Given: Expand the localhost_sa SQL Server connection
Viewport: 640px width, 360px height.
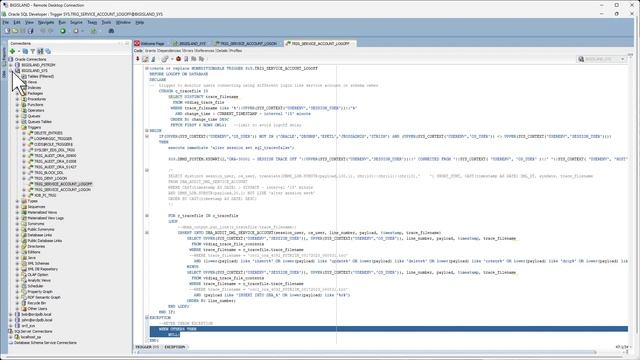Looking at the screenshot, I should click(11, 337).
